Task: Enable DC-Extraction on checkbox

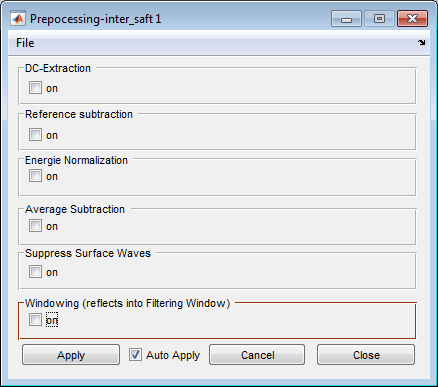Action: coord(35,88)
